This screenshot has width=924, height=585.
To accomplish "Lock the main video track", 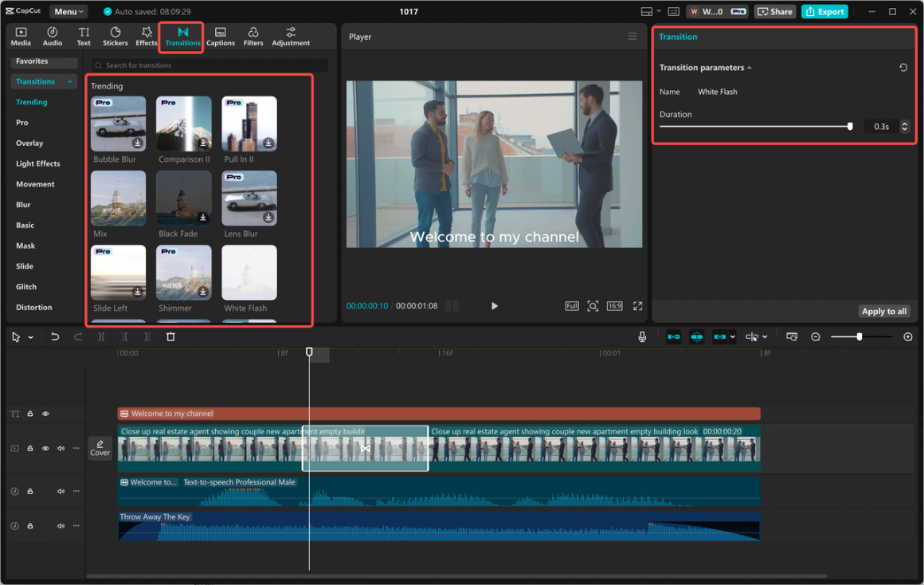I will [30, 449].
